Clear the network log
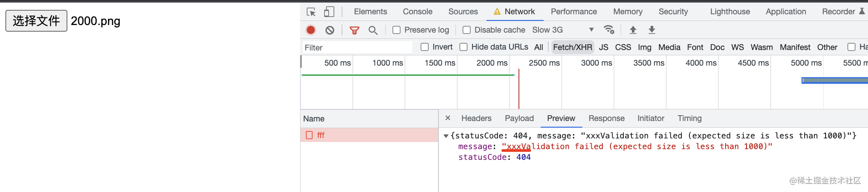The width and height of the screenshot is (868, 192). tap(330, 30)
